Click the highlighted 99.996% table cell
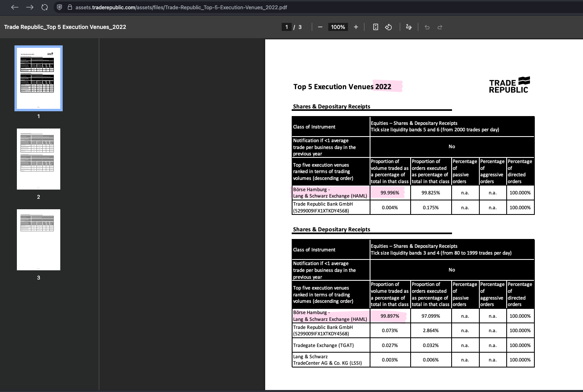The image size is (583, 392). (x=390, y=193)
